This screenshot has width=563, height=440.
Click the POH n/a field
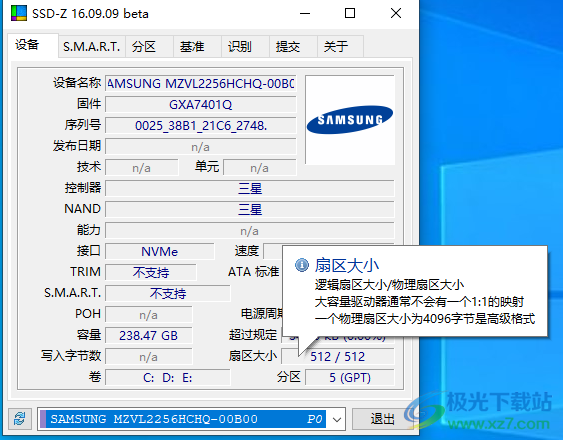[x=149, y=315]
